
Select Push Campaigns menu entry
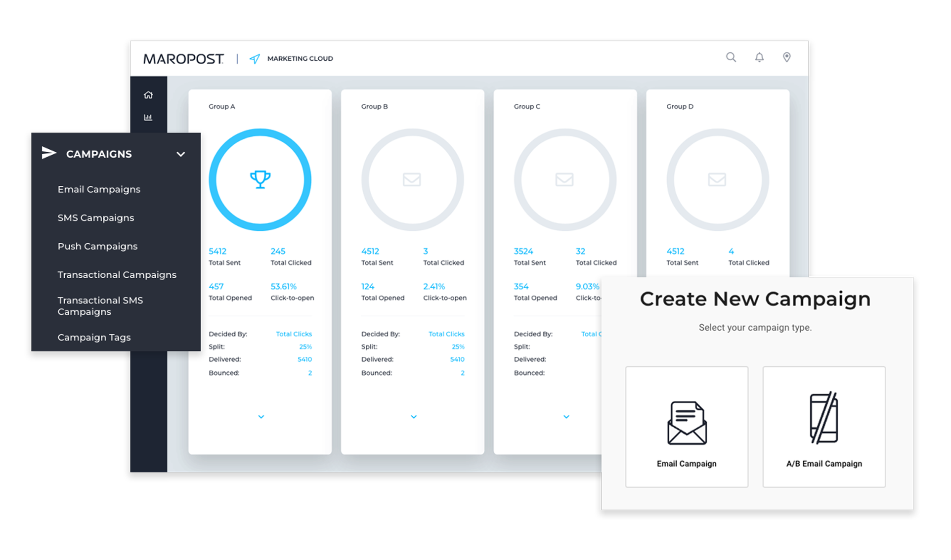[x=97, y=246]
